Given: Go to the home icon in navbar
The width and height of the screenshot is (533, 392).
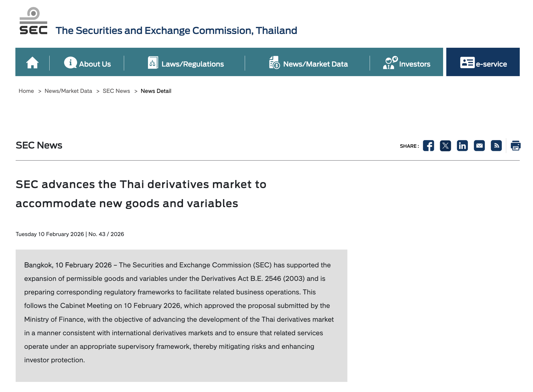Looking at the screenshot, I should coord(32,63).
